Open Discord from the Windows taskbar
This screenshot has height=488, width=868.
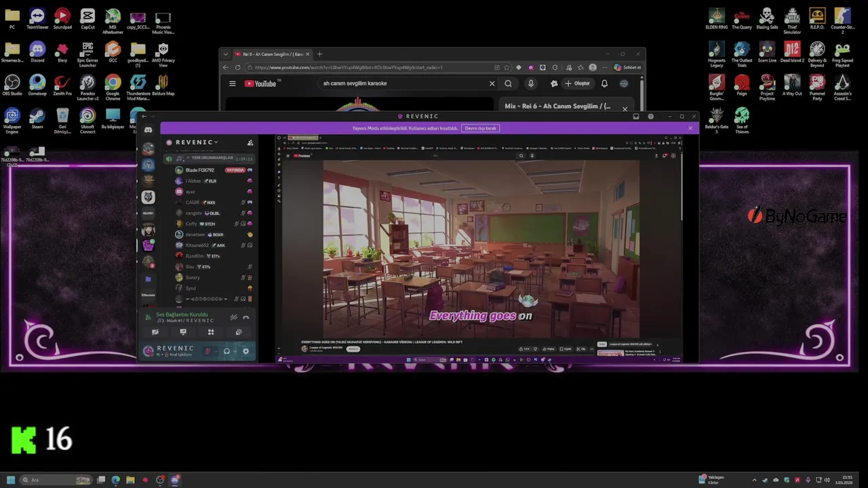175,480
